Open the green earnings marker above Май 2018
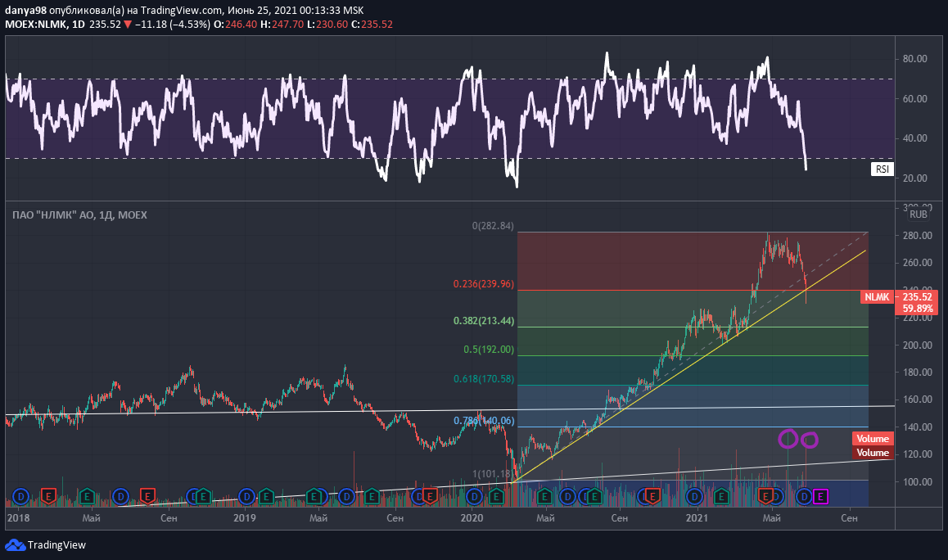 87,496
